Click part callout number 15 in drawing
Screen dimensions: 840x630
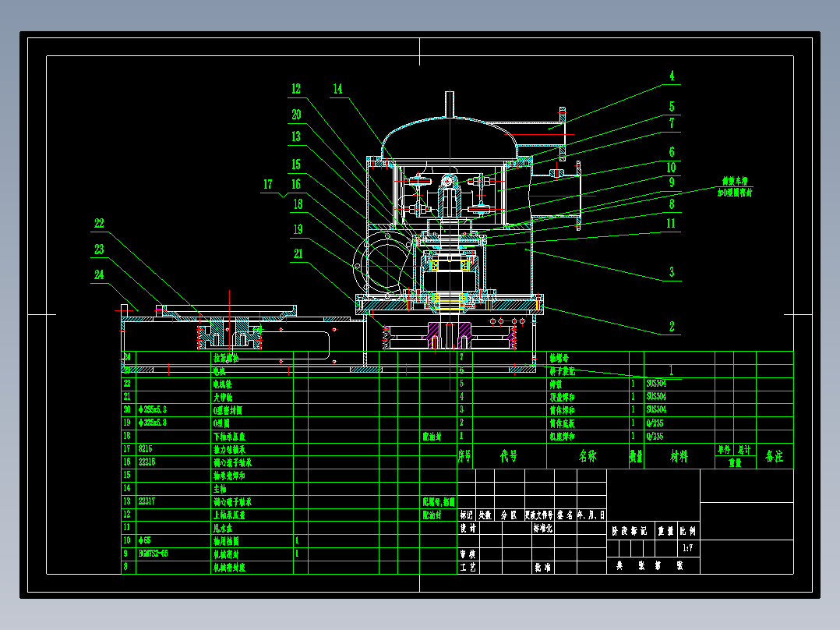pyautogui.click(x=296, y=165)
